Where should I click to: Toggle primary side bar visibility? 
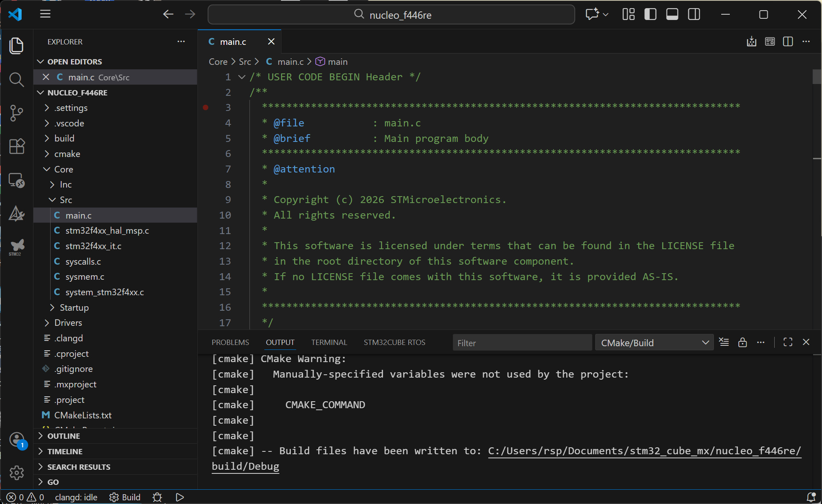[x=650, y=15]
